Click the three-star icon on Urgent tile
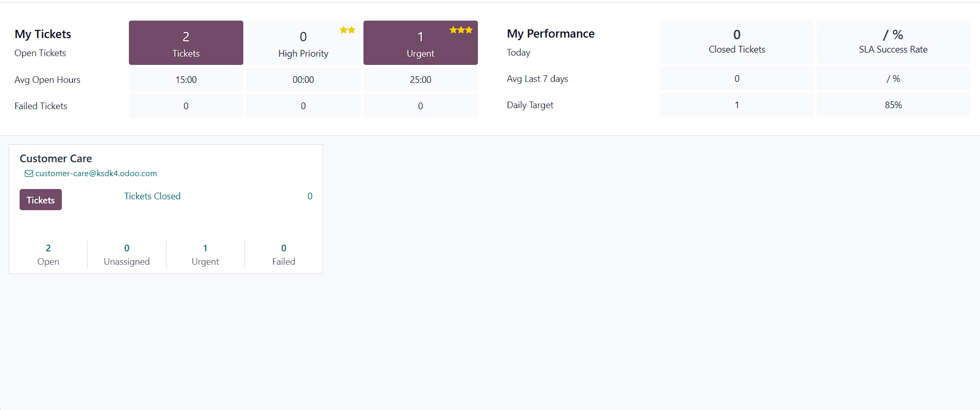Screen dimensions: 980x410 (x=460, y=30)
